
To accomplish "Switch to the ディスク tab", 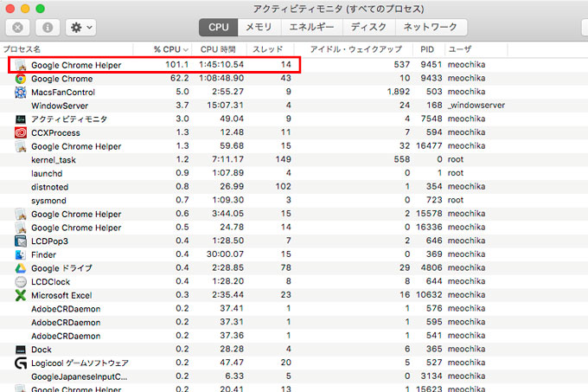I will 369,28.
